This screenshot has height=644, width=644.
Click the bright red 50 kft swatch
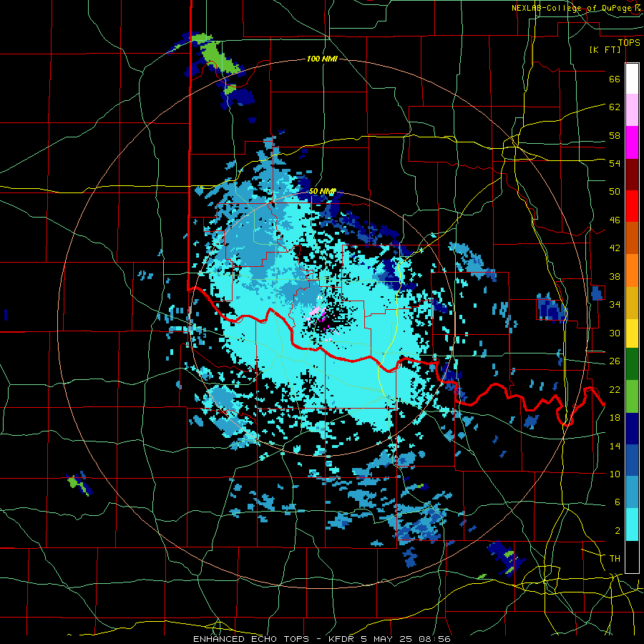632,206
